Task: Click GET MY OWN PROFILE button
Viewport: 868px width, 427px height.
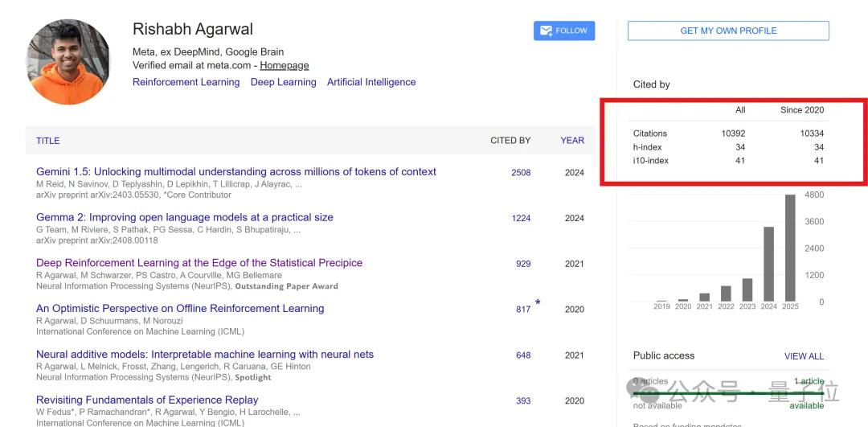Action: (x=728, y=31)
